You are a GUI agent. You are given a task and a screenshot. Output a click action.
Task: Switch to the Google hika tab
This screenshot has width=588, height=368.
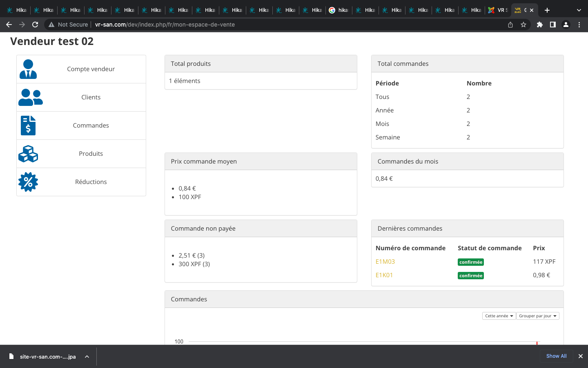tap(339, 10)
